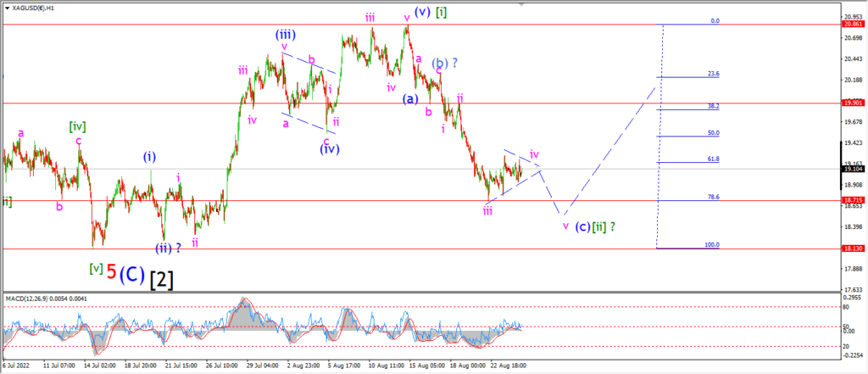Viewport: 868px width, 374px height.
Task: Select the 23.6 Fibonacci retracement label
Action: point(713,74)
